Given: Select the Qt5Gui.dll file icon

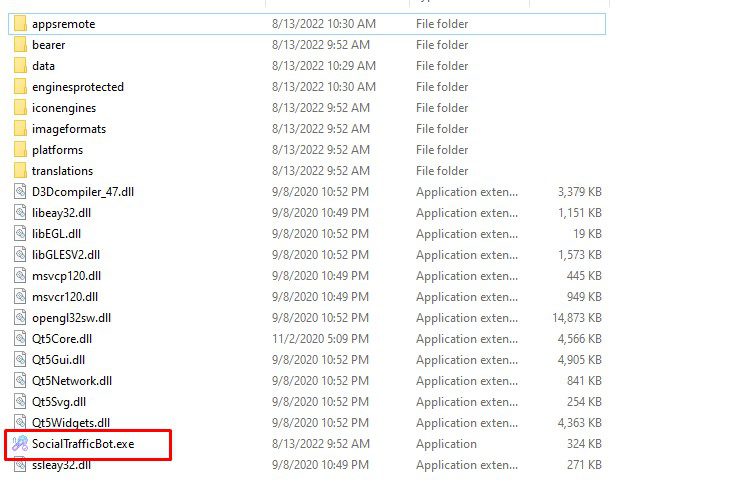Looking at the screenshot, I should [x=20, y=359].
